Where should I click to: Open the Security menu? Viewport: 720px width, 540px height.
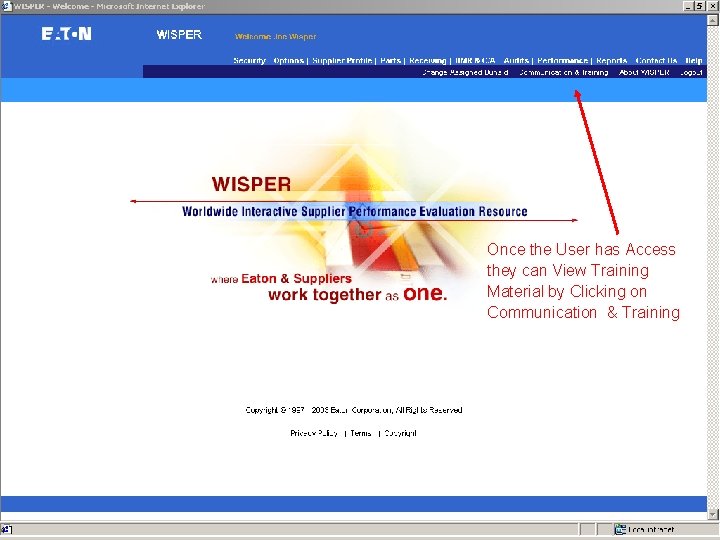pos(249,61)
